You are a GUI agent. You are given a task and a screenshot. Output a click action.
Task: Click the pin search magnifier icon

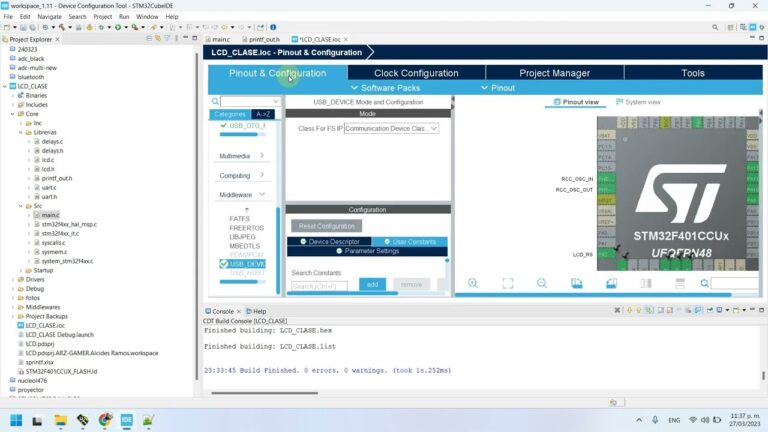click(x=704, y=283)
